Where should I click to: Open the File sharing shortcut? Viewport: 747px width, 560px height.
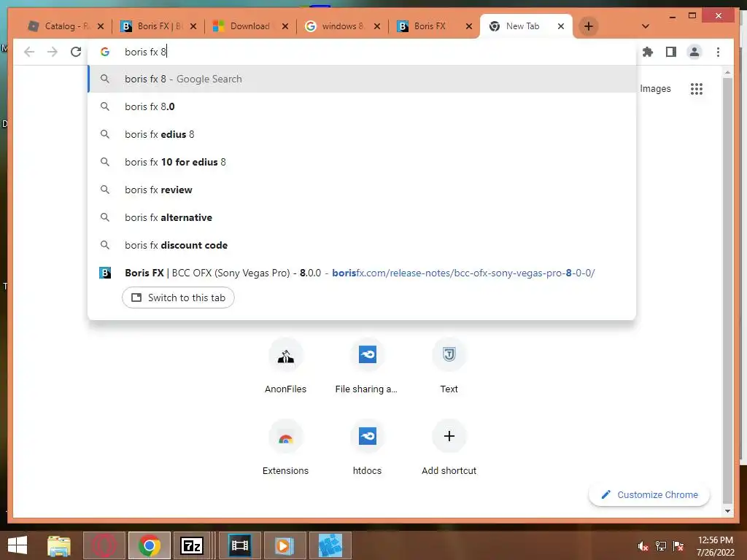coord(367,366)
